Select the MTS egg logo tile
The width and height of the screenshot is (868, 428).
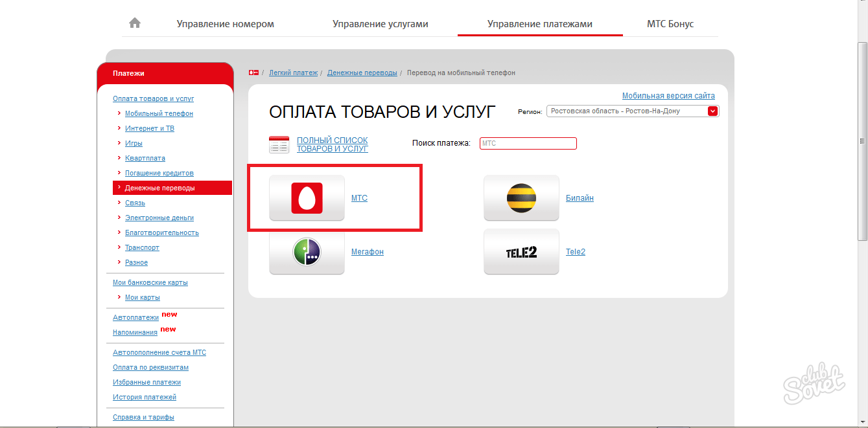[307, 198]
